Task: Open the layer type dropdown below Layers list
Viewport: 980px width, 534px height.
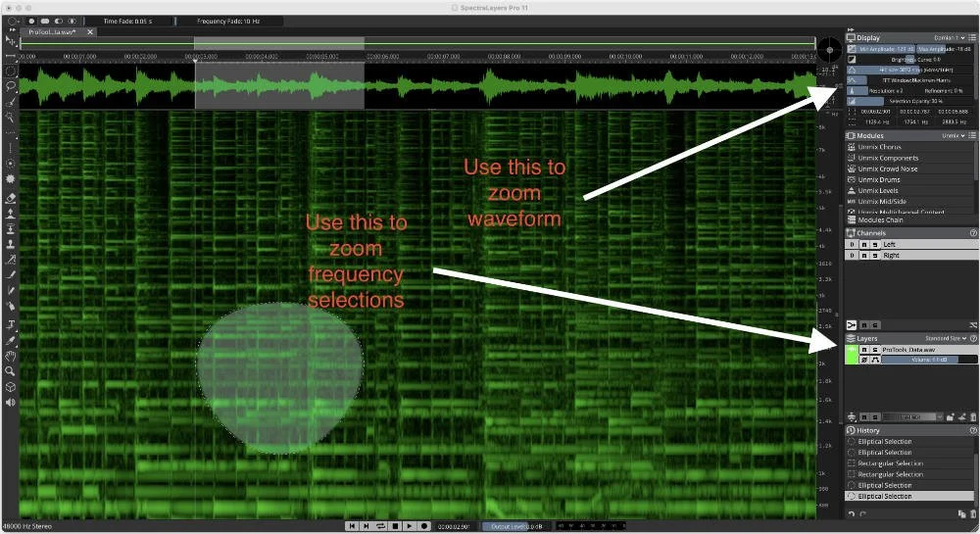Action: [x=913, y=416]
